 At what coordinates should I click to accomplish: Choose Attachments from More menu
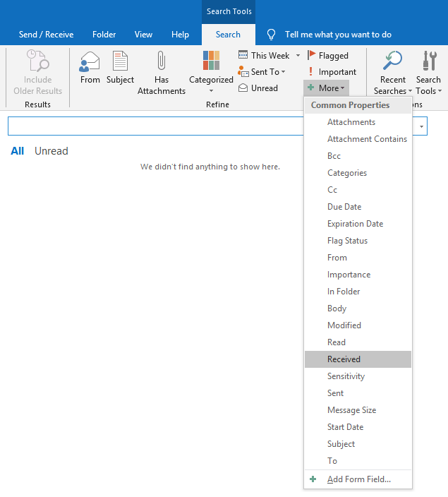point(358,122)
